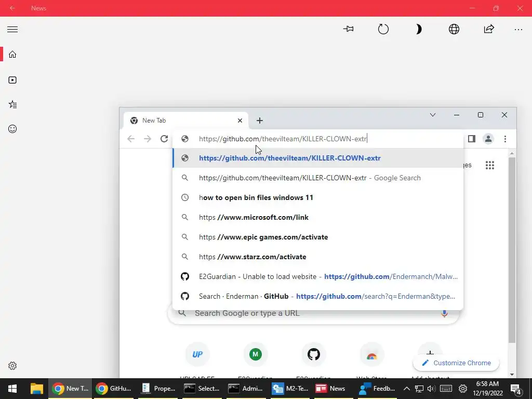
Task: Open the Google apps grid icon
Action: tap(489, 165)
